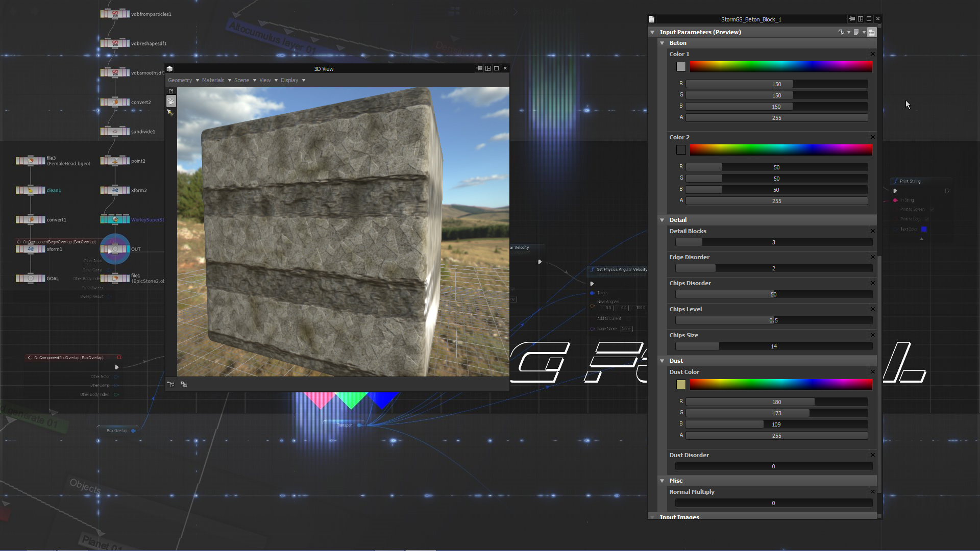Screen dimensions: 980x551
Task: Click the document icon in StormGS_Beton_Block_1 title bar
Action: tap(652, 19)
